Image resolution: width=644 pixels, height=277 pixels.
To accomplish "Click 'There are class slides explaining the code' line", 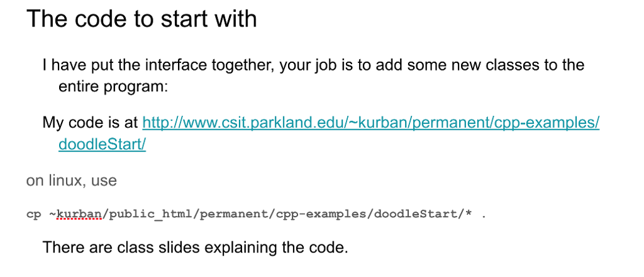I will point(195,247).
